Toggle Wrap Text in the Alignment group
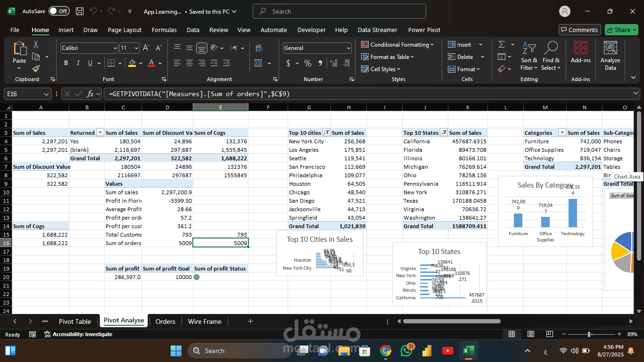 (x=258, y=48)
